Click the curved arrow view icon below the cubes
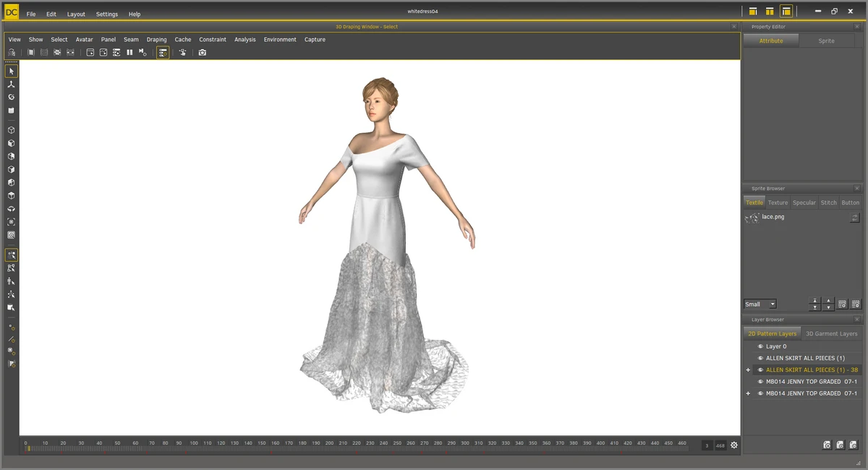Image resolution: width=868 pixels, height=470 pixels. pyautogui.click(x=12, y=209)
